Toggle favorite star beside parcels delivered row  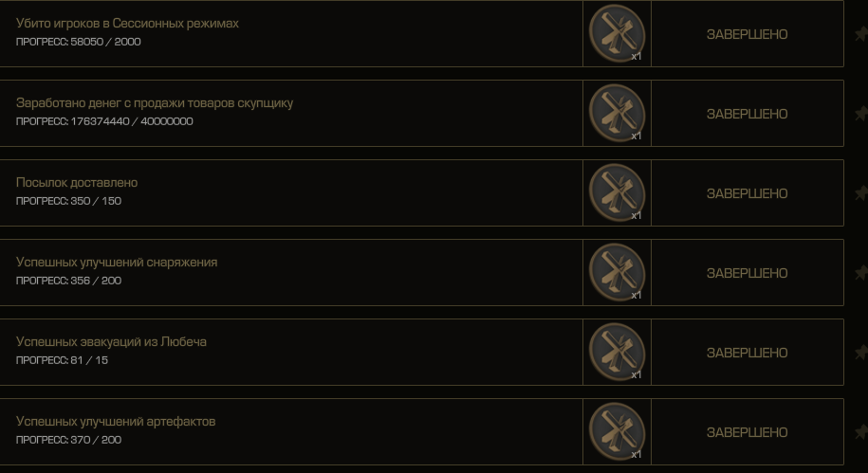coord(861,193)
